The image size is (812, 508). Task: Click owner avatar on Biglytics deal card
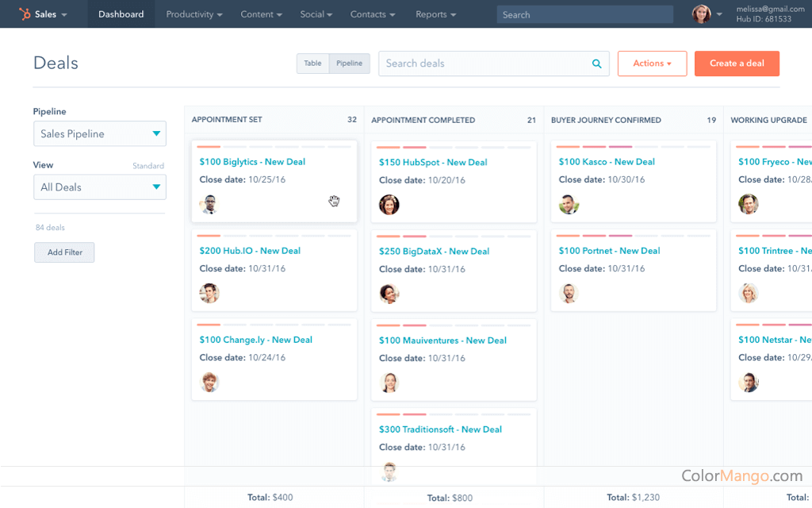209,204
